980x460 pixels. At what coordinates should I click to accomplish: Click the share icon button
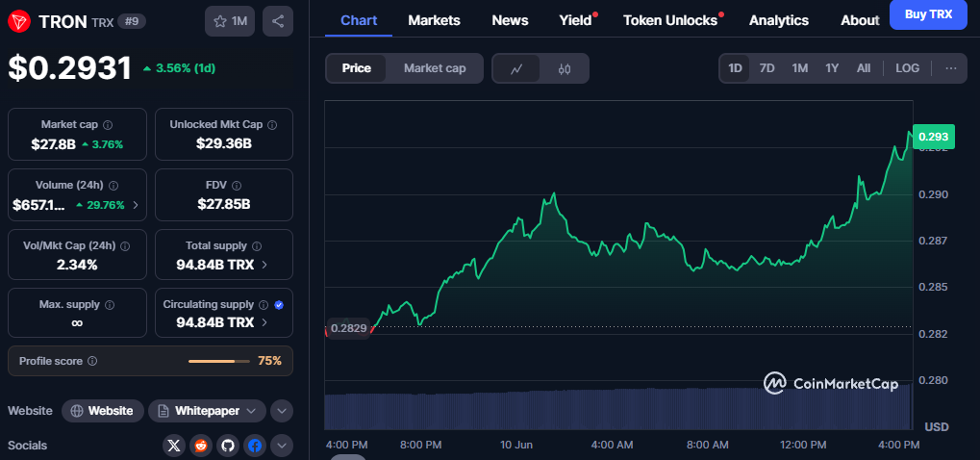(278, 21)
